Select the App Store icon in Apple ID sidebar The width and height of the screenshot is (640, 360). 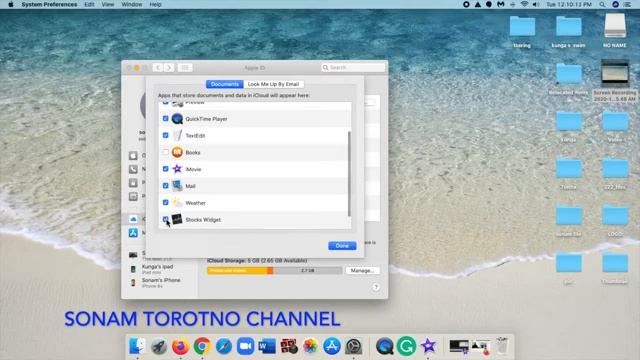tap(133, 233)
